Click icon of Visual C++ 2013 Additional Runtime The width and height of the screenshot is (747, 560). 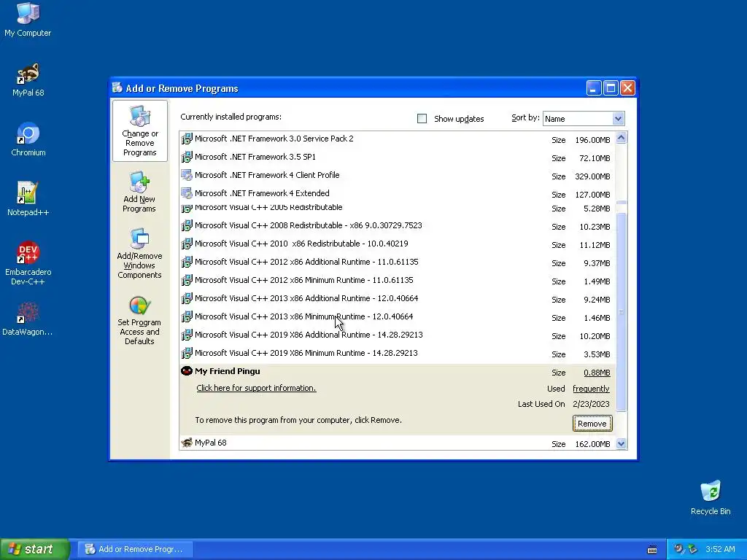(187, 298)
